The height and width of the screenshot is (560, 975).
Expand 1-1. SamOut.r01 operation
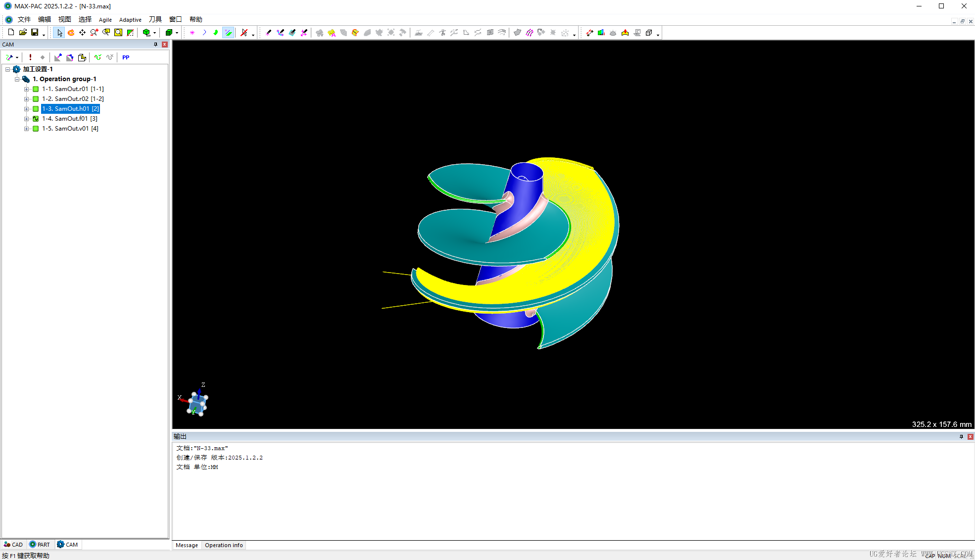(x=26, y=89)
